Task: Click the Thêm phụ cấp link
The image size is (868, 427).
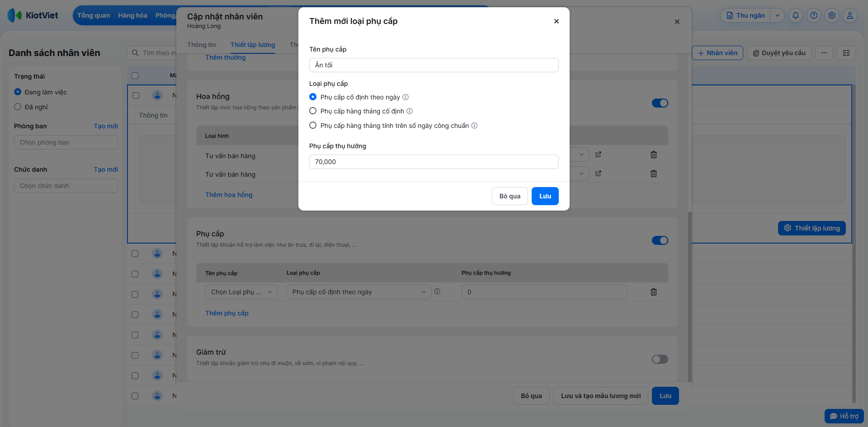Action: tap(227, 313)
